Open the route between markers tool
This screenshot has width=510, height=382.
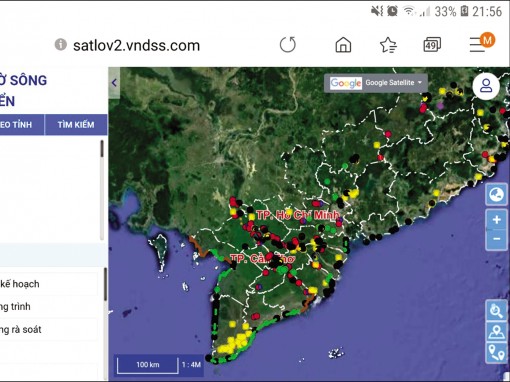(x=496, y=353)
